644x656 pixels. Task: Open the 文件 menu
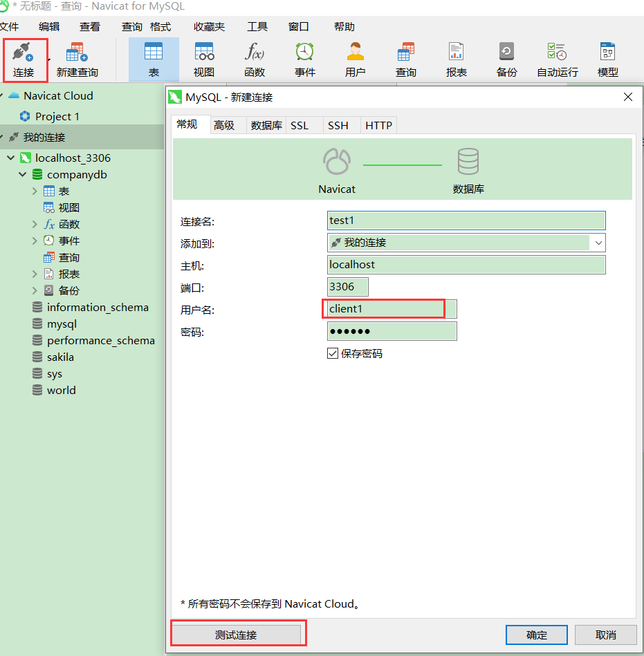9,27
